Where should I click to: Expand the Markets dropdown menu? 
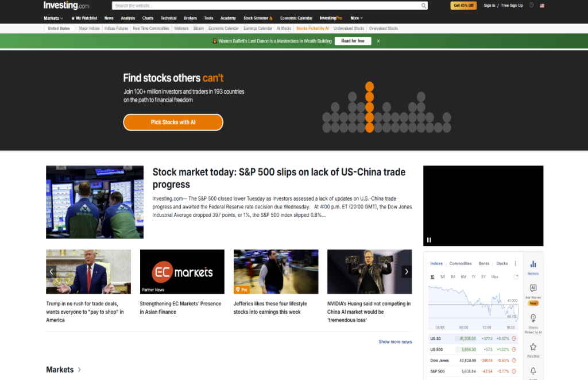pyautogui.click(x=53, y=18)
